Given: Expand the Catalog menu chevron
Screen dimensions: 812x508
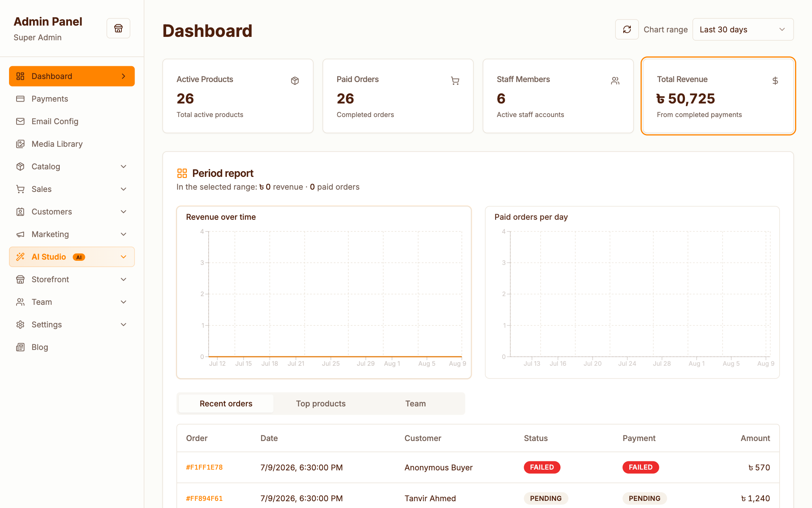Looking at the screenshot, I should pos(123,166).
